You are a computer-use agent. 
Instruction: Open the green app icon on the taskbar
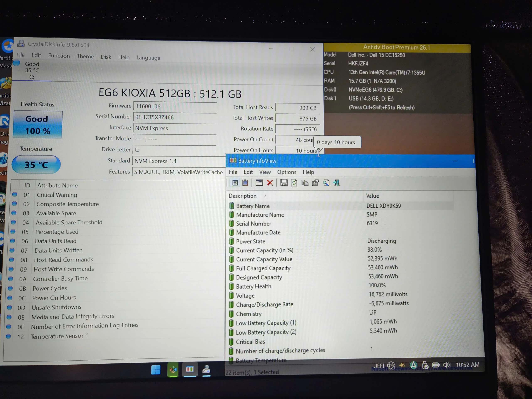pyautogui.click(x=173, y=370)
